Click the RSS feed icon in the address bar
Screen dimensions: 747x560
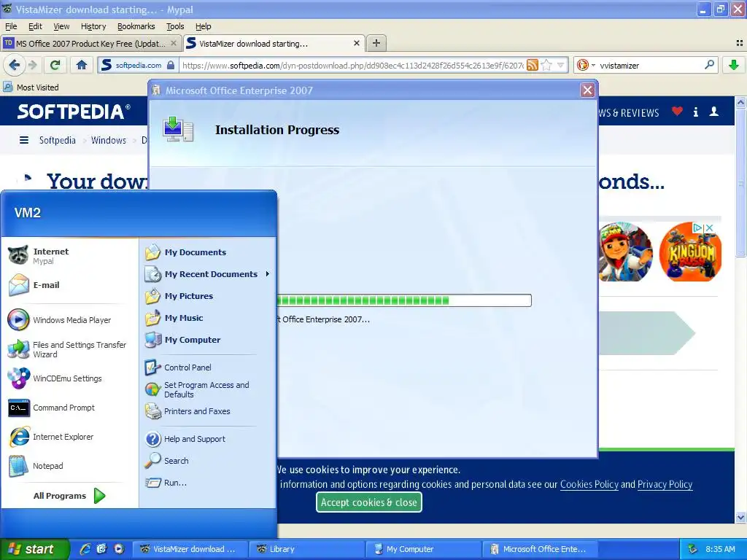532,65
